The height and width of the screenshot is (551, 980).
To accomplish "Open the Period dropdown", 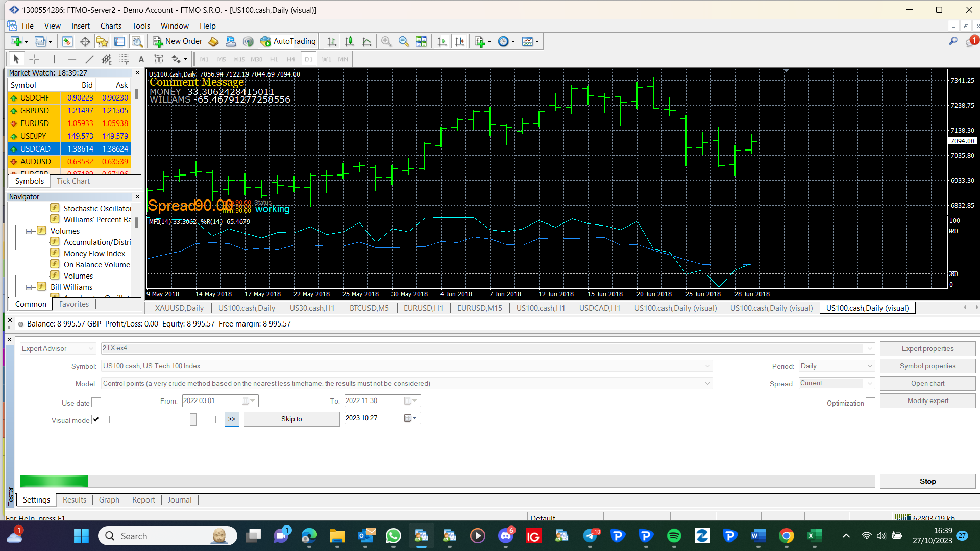I will (x=837, y=366).
